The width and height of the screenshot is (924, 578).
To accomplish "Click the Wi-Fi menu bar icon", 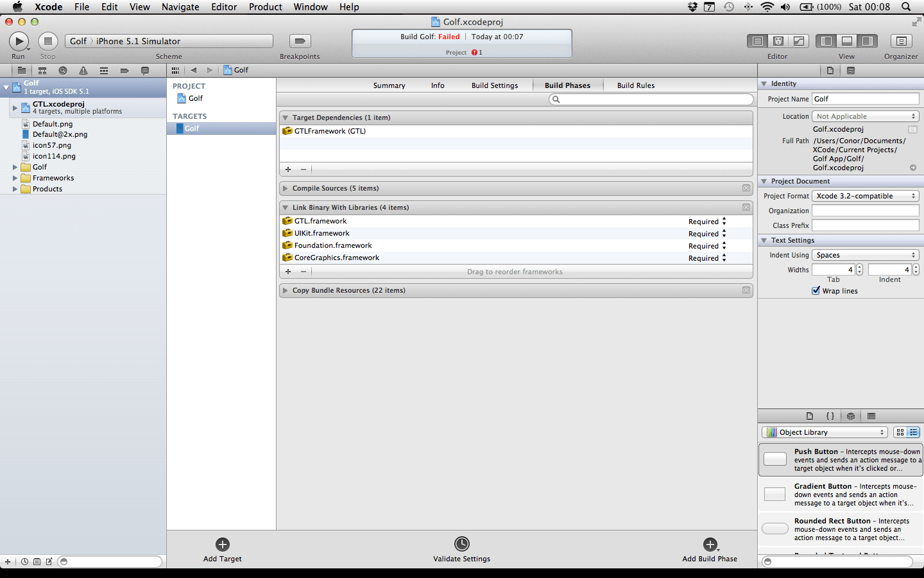I will click(x=767, y=7).
